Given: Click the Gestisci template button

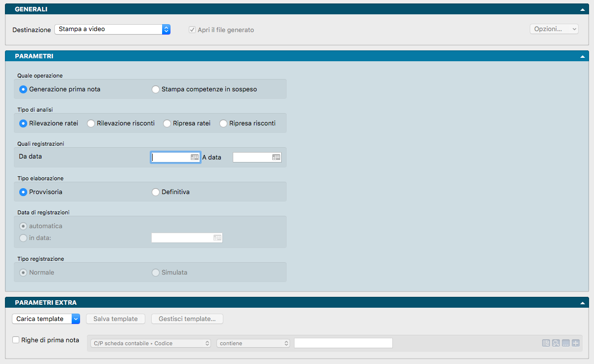Looking at the screenshot, I should coord(187,319).
